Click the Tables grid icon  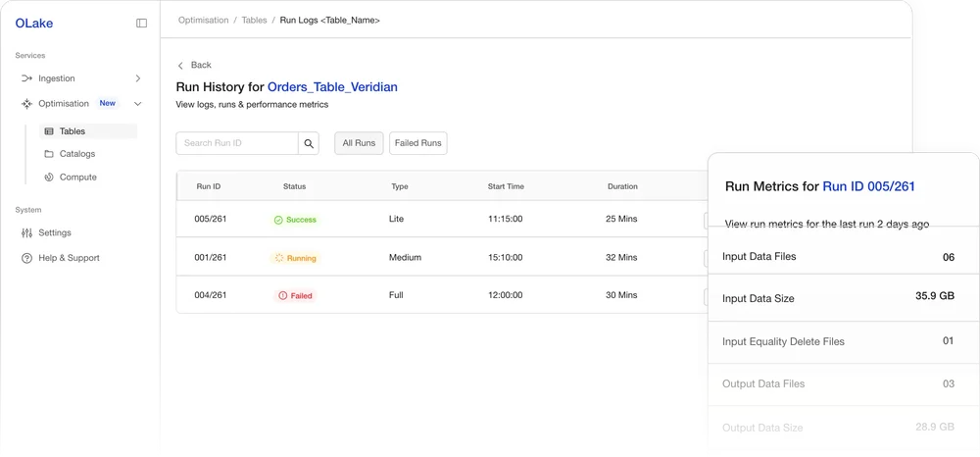point(49,131)
